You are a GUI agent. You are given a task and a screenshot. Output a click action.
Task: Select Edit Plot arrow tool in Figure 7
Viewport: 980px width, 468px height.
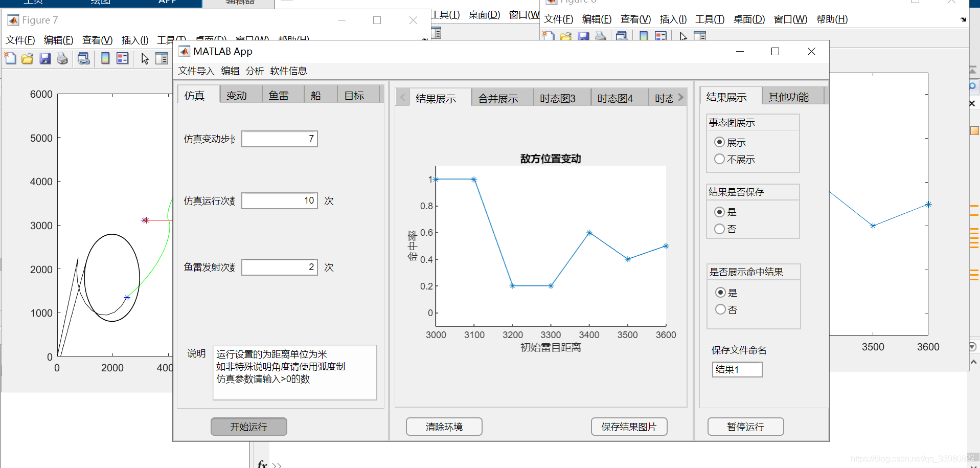[x=145, y=58]
